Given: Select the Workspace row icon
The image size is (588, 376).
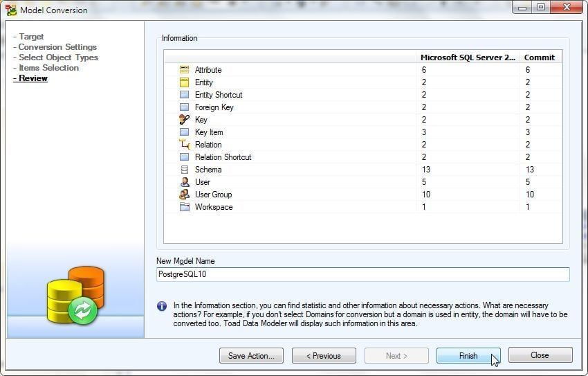Looking at the screenshot, I should click(x=184, y=207).
